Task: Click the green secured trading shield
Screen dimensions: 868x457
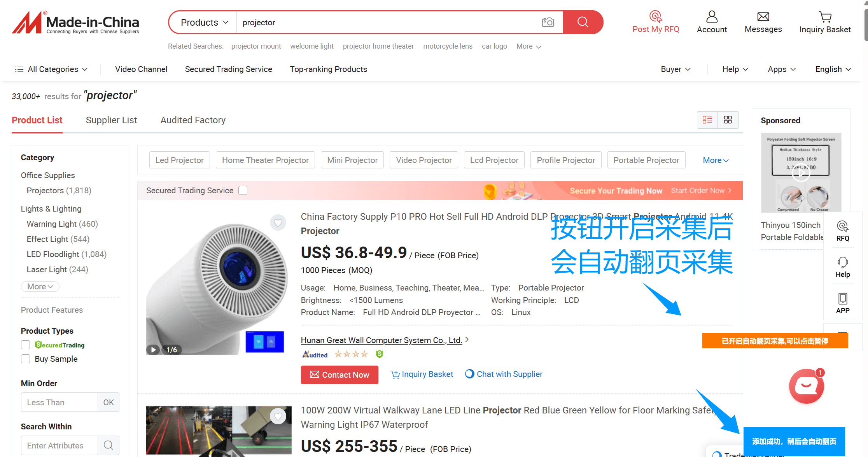Action: [380, 354]
